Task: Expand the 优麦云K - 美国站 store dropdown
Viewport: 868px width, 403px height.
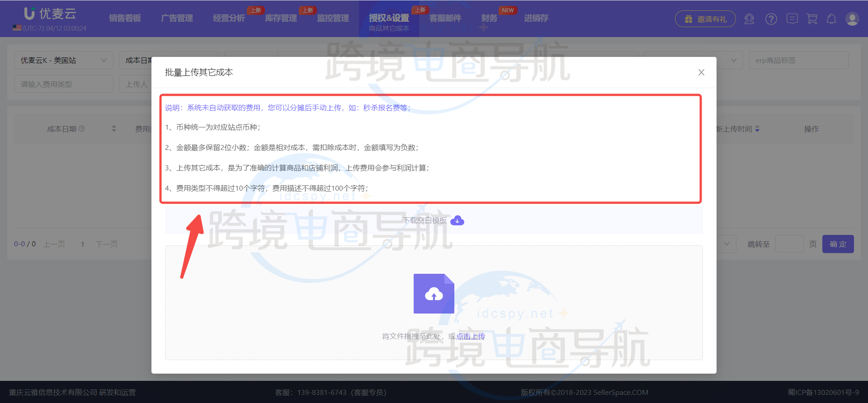Action: point(64,60)
